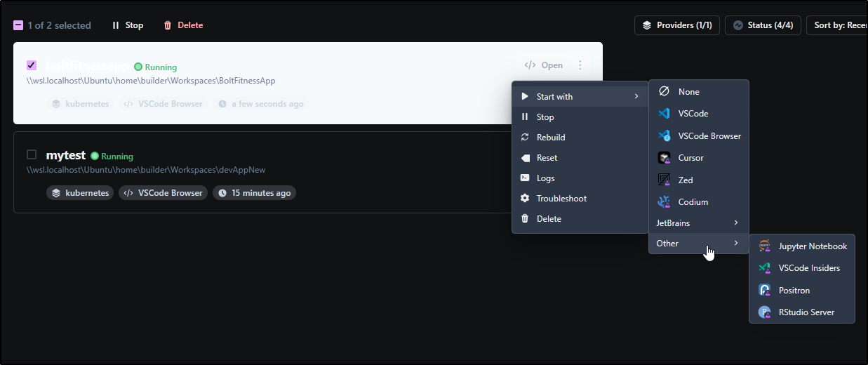Click the BoltFitnessApp workspace path text

[x=151, y=81]
